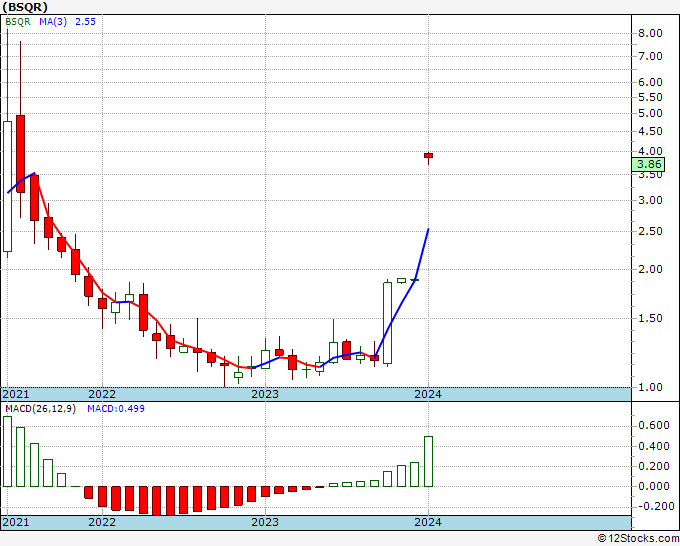The width and height of the screenshot is (680, 546).
Task: Select the 3.00 price axis label
Action: [x=651, y=200]
